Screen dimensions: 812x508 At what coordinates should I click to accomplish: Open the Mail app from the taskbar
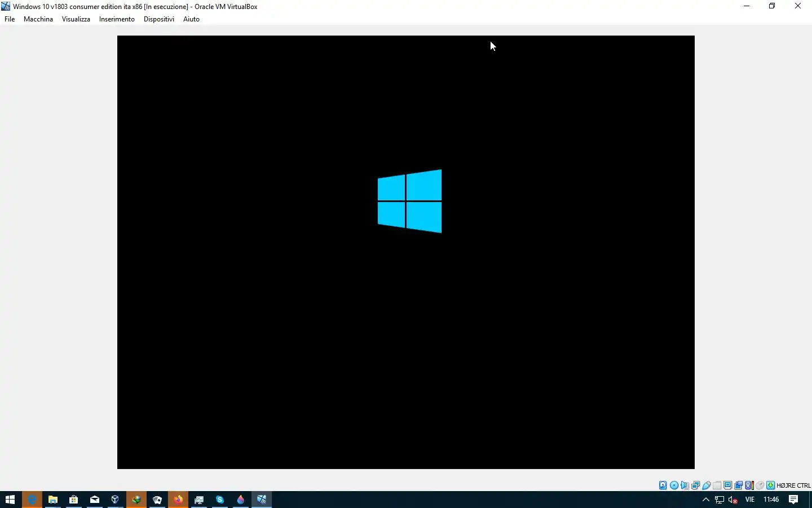94,500
